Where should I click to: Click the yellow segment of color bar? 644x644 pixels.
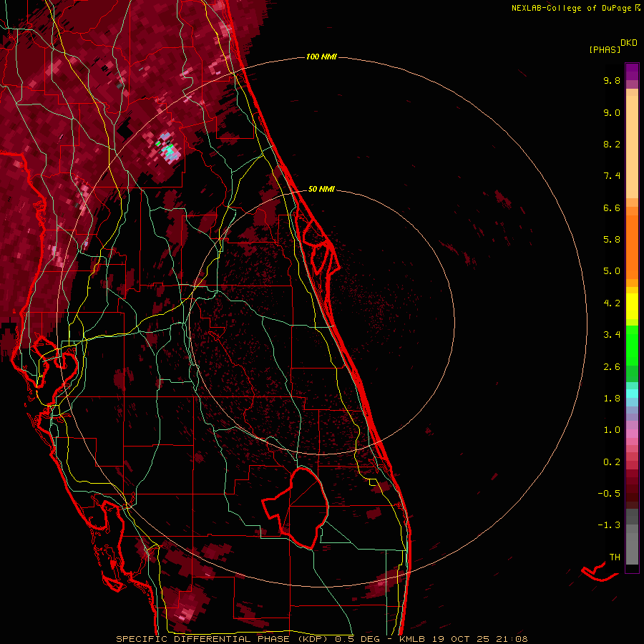pyautogui.click(x=632, y=306)
